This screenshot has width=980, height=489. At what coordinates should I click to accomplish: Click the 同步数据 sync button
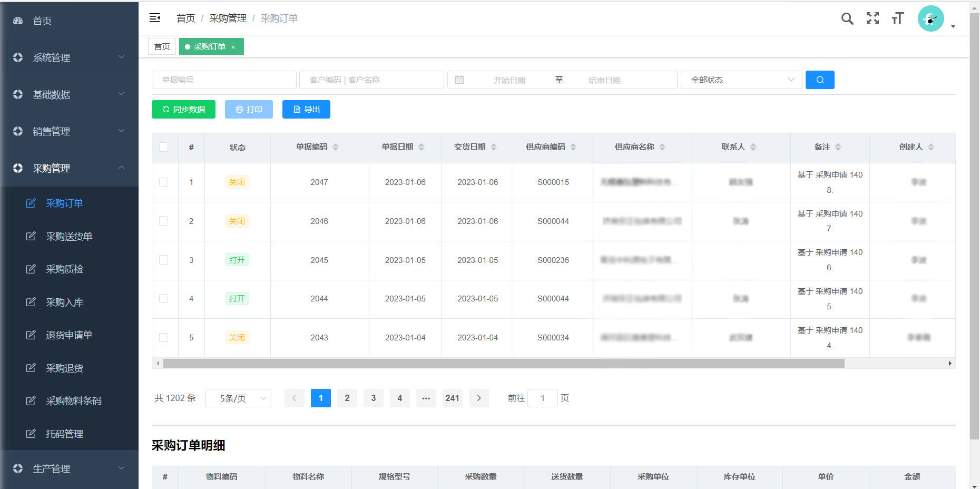click(x=183, y=109)
